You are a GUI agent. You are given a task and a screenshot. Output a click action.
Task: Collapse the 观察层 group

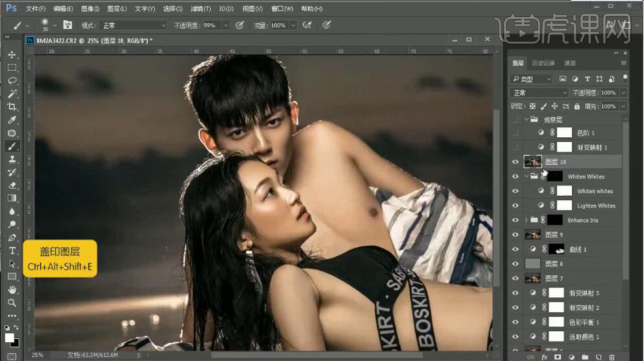click(526, 120)
